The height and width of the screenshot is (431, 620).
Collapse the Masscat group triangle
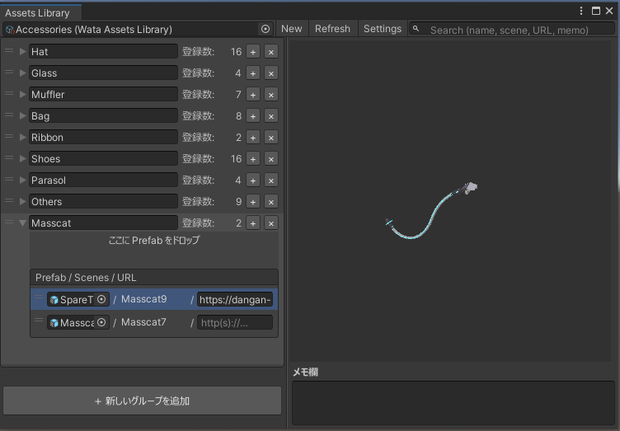[x=23, y=223]
